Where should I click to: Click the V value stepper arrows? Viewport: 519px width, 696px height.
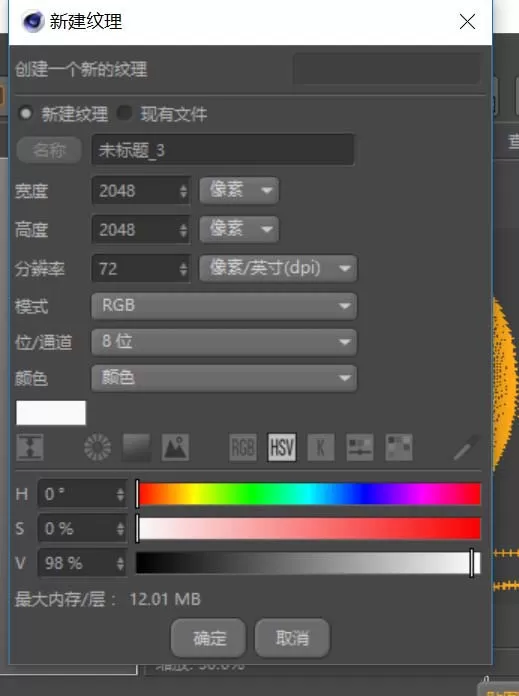[x=120, y=563]
